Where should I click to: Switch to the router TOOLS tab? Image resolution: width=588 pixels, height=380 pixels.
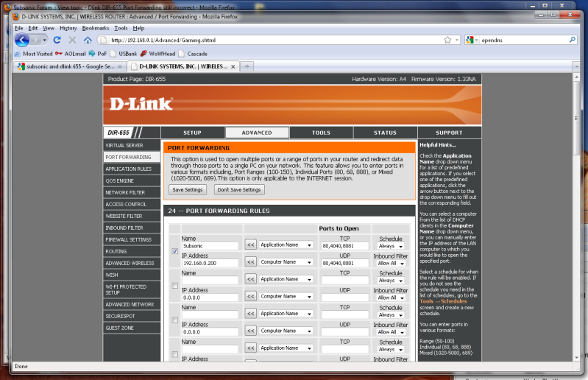(322, 133)
